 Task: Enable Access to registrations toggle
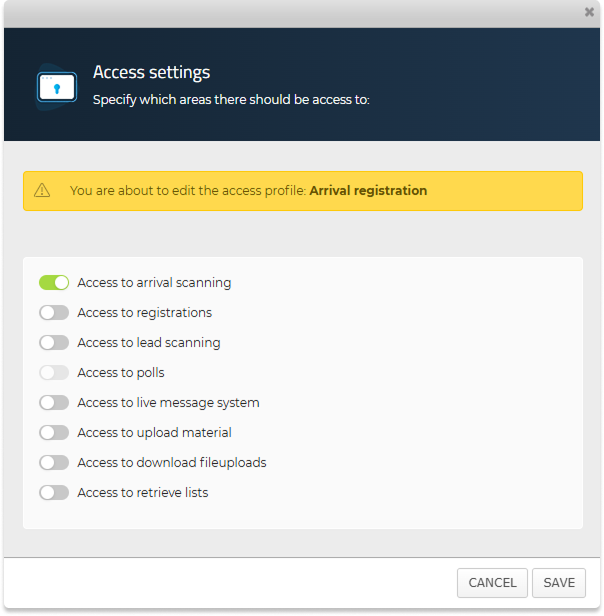54,313
